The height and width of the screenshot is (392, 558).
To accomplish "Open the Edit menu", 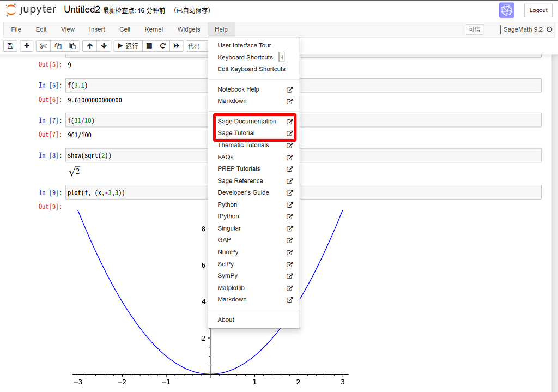I will 41,29.
